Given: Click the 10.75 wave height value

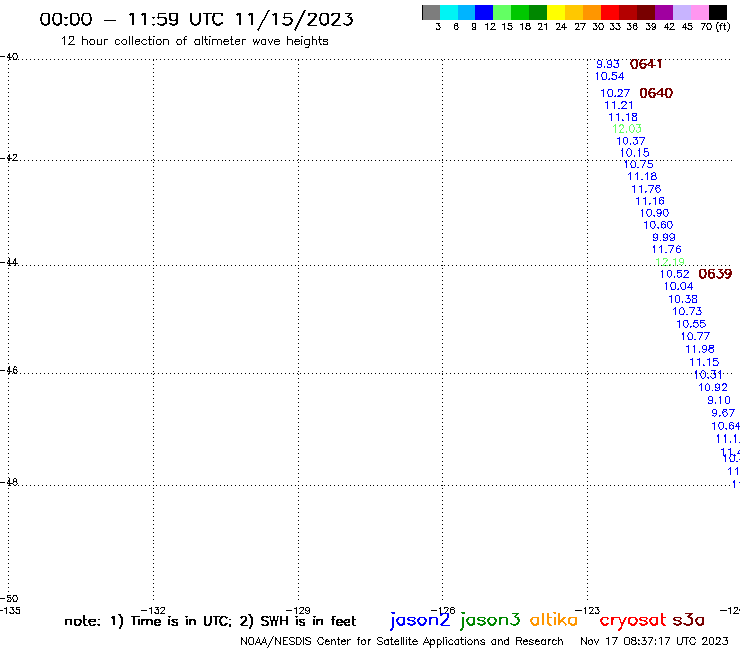Looking at the screenshot, I should (x=639, y=164).
